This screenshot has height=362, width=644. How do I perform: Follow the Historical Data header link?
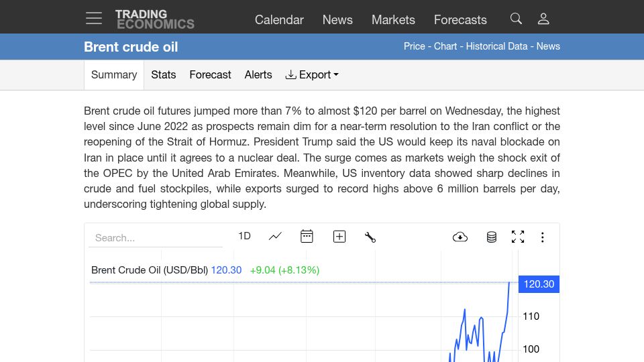[496, 46]
